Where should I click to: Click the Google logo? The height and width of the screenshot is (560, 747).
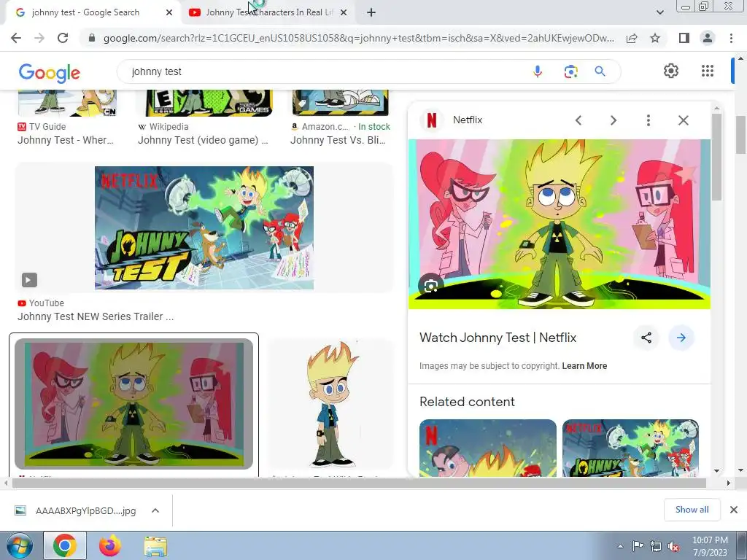50,73
